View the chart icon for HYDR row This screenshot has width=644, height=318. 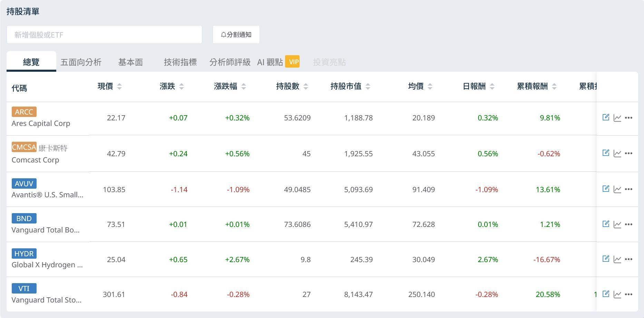[x=617, y=259]
